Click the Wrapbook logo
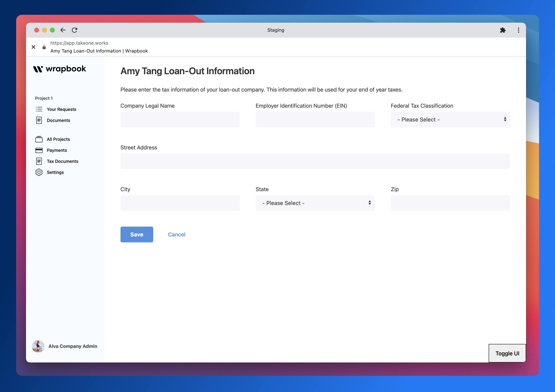This screenshot has width=555, height=392. 60,69
